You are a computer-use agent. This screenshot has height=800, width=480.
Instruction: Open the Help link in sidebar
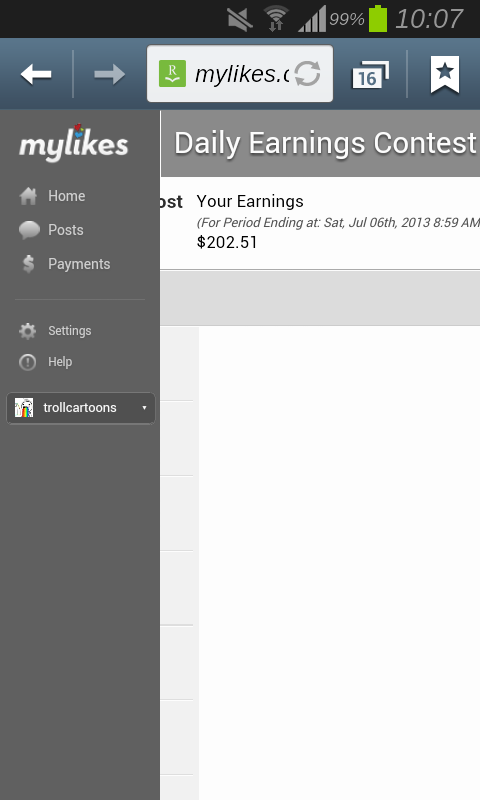click(x=60, y=362)
